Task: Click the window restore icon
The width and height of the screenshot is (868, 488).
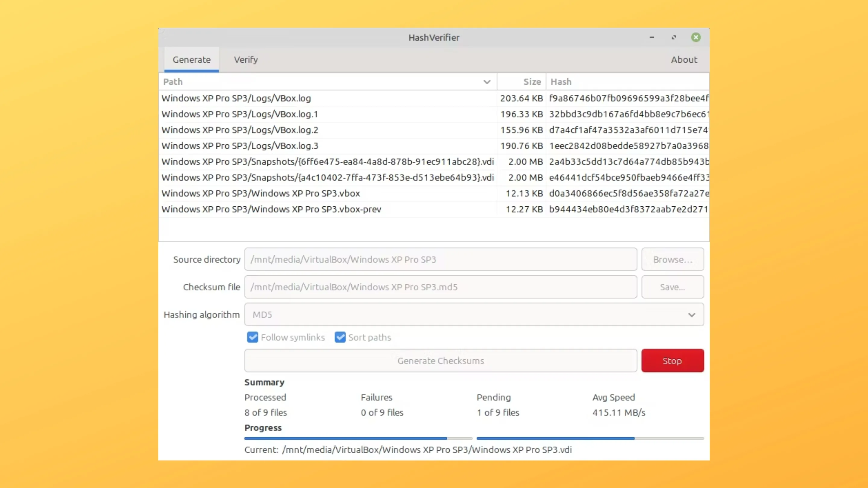Action: pos(674,37)
